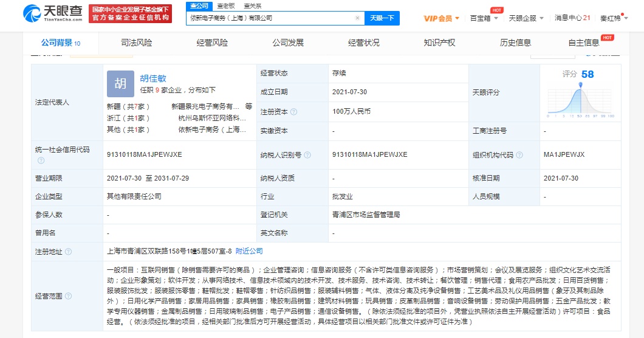Switch to the 公司背景 tab
644x338 pixels.
pos(61,43)
